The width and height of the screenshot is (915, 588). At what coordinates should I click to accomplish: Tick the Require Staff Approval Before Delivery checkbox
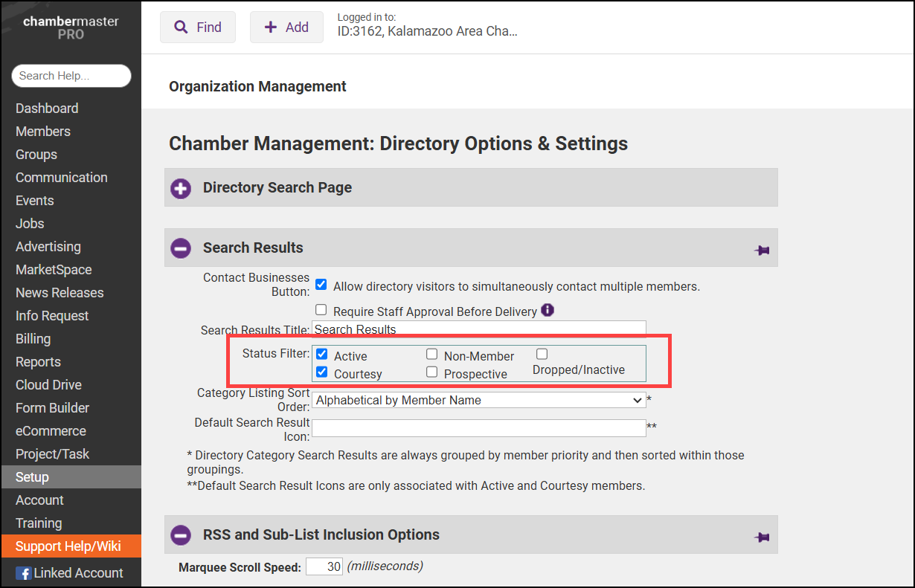click(321, 310)
